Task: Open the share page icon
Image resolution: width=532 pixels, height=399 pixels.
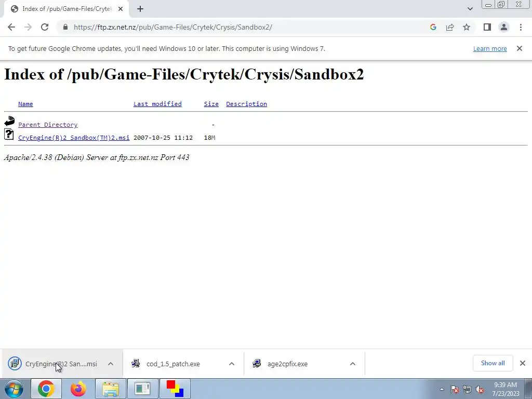Action: point(450,27)
